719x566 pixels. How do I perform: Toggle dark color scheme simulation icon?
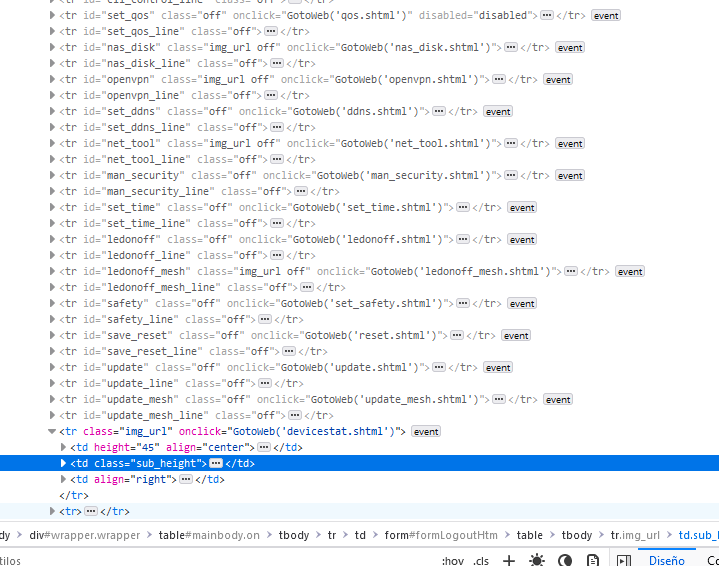(565, 560)
